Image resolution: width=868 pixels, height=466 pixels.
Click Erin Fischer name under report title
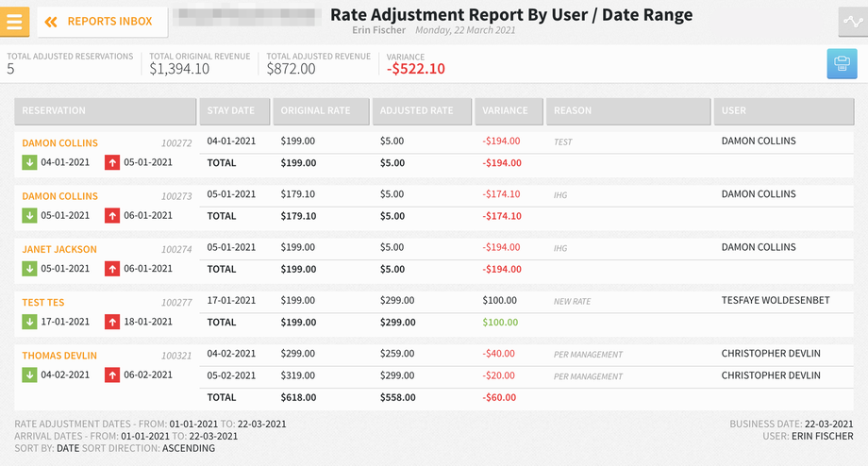pyautogui.click(x=379, y=30)
